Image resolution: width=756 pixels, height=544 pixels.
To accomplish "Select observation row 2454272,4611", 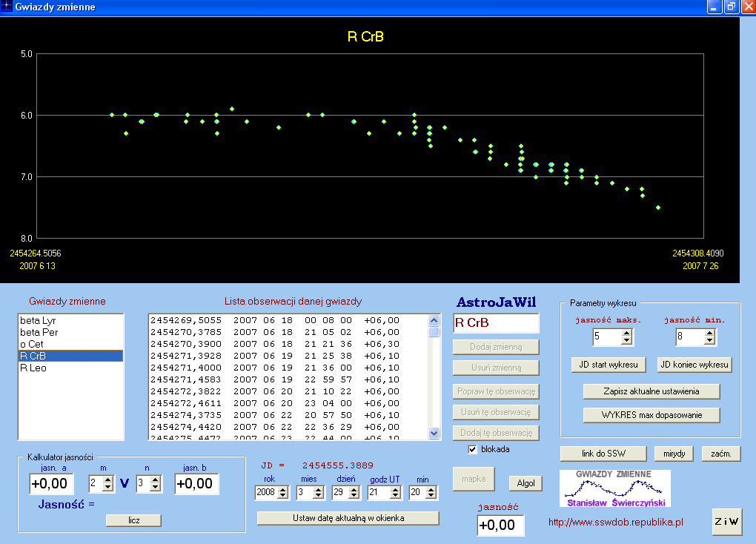I will click(x=288, y=403).
